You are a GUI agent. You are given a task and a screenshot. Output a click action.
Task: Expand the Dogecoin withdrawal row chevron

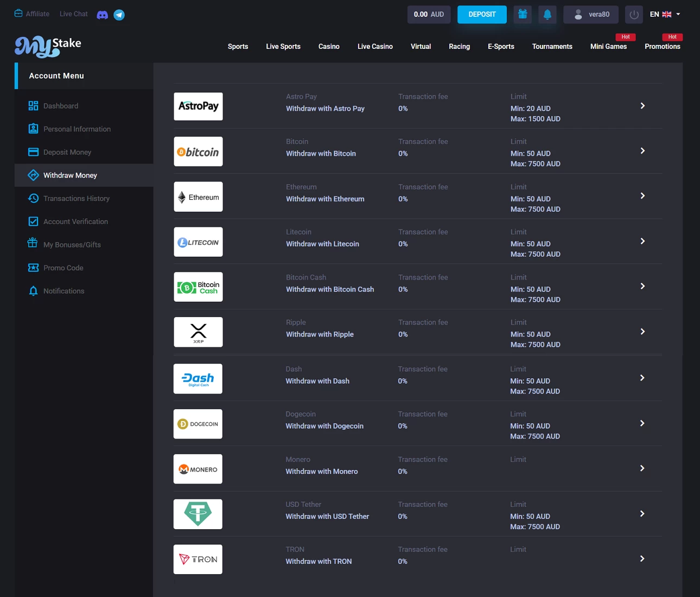[x=642, y=423]
